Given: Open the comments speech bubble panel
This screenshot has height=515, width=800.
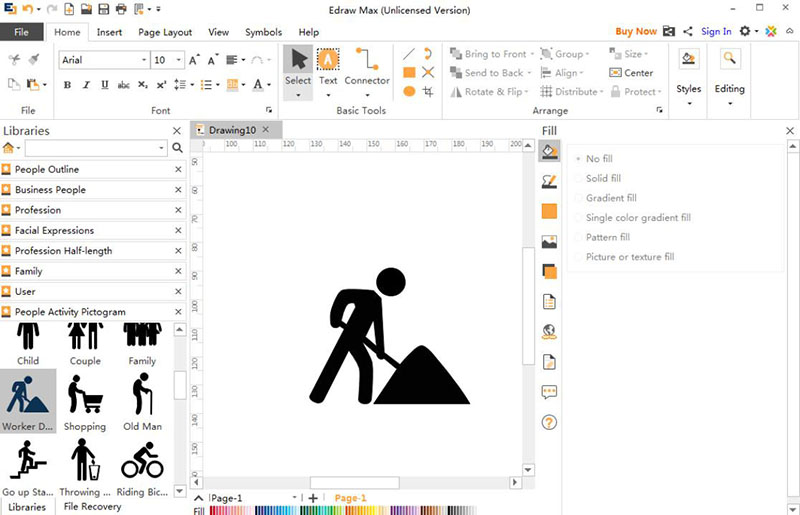Looking at the screenshot, I should (549, 392).
